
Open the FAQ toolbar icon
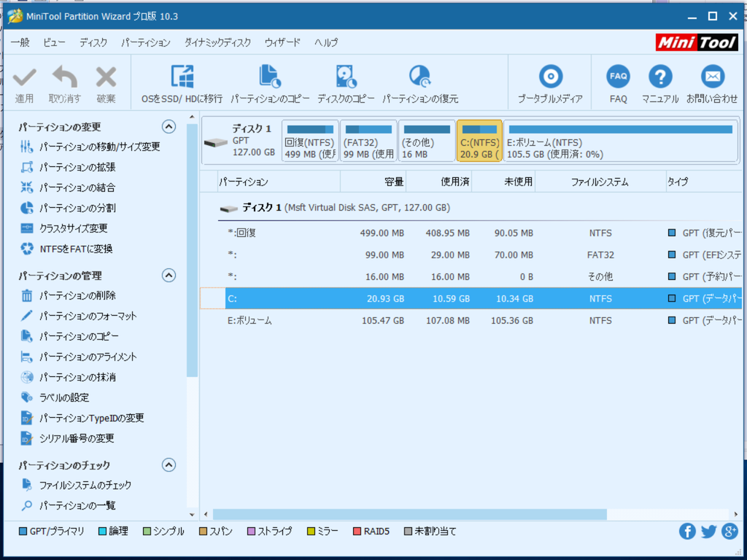619,76
